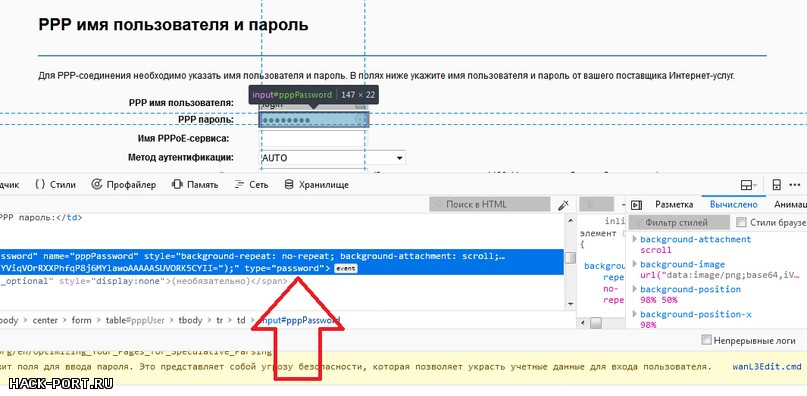The image size is (807, 396).
Task: Click the Профайлер gauge icon
Action: [x=96, y=185]
